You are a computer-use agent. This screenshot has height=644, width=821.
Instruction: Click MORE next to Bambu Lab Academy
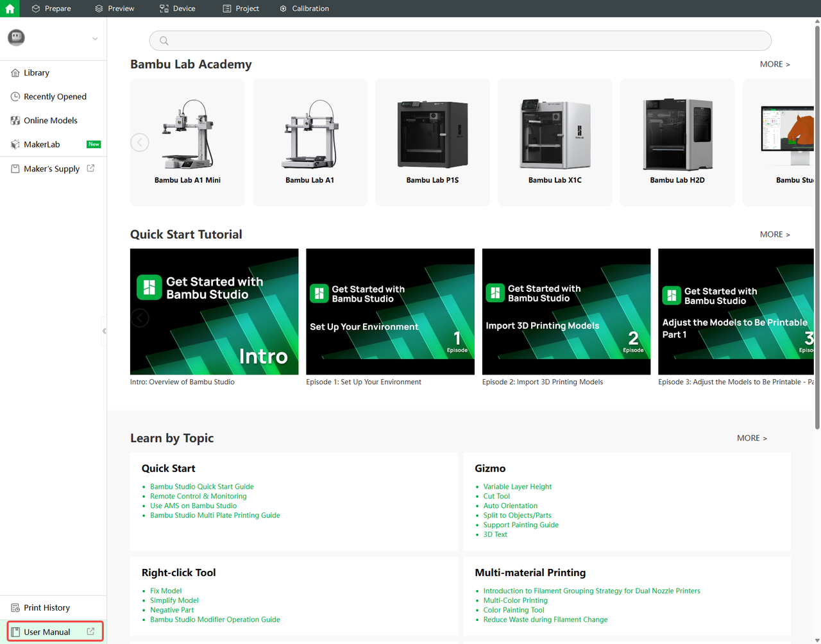click(775, 64)
